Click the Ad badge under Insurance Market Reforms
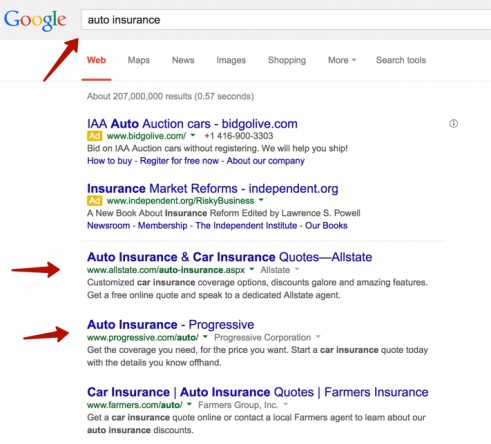Image resolution: width=491 pixels, height=444 pixels. (94, 201)
